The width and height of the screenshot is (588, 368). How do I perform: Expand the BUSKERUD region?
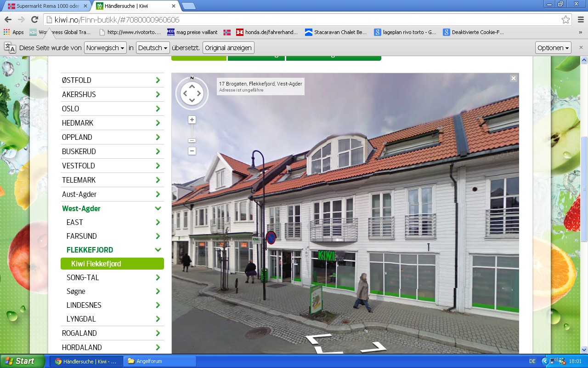(x=112, y=151)
